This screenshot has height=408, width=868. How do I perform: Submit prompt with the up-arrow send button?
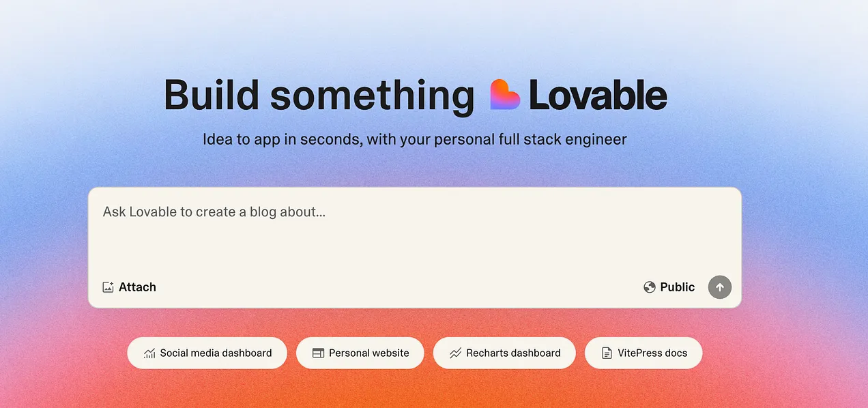[x=719, y=287]
